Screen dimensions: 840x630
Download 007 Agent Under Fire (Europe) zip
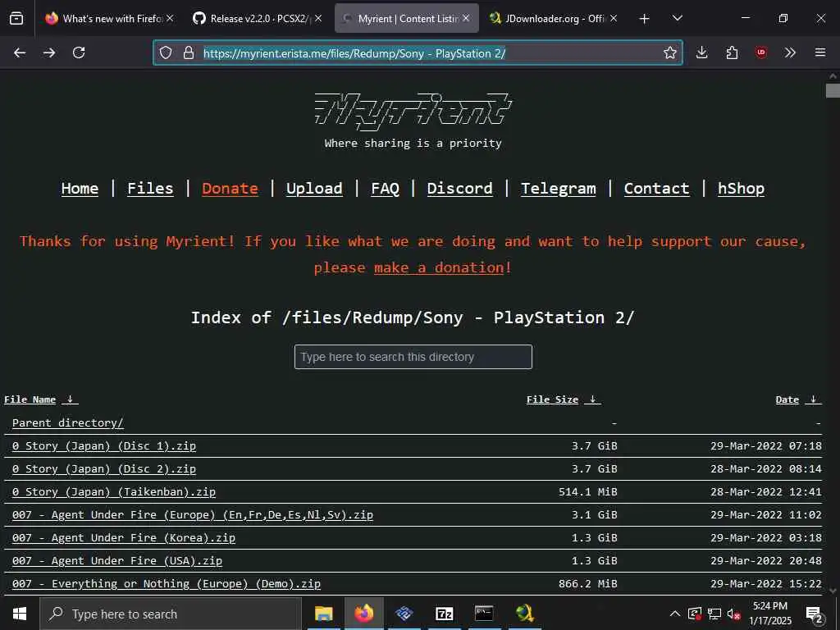pos(192,515)
